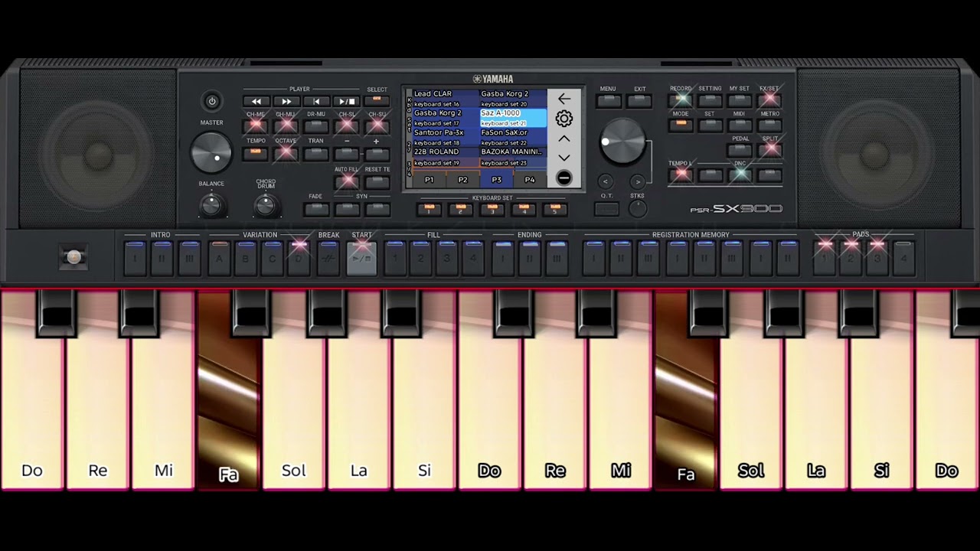Click the MENU button
This screenshot has width=980, height=551.
click(x=608, y=100)
